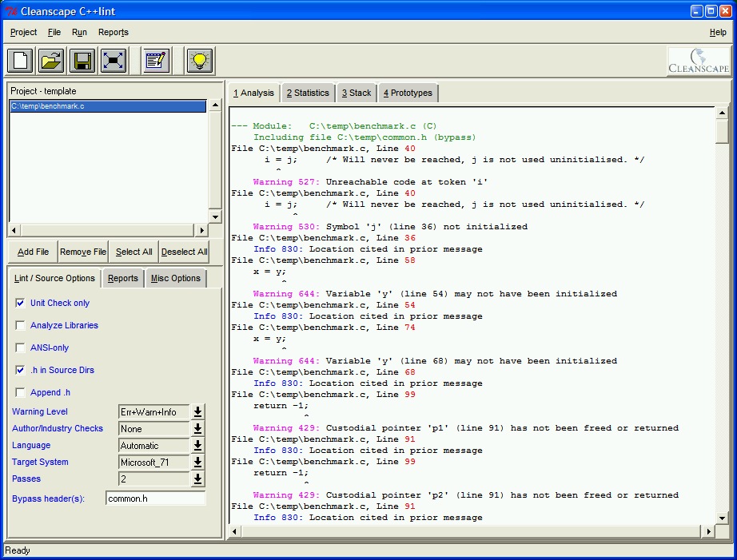The image size is (737, 560).
Task: Select the Reports options tab
Action: pos(122,278)
